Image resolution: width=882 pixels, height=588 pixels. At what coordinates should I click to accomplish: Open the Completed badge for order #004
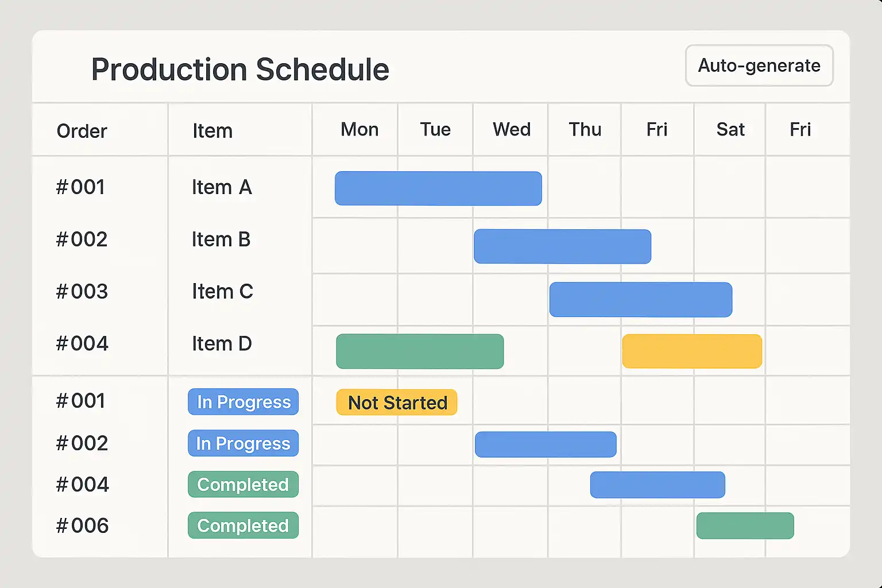(243, 485)
